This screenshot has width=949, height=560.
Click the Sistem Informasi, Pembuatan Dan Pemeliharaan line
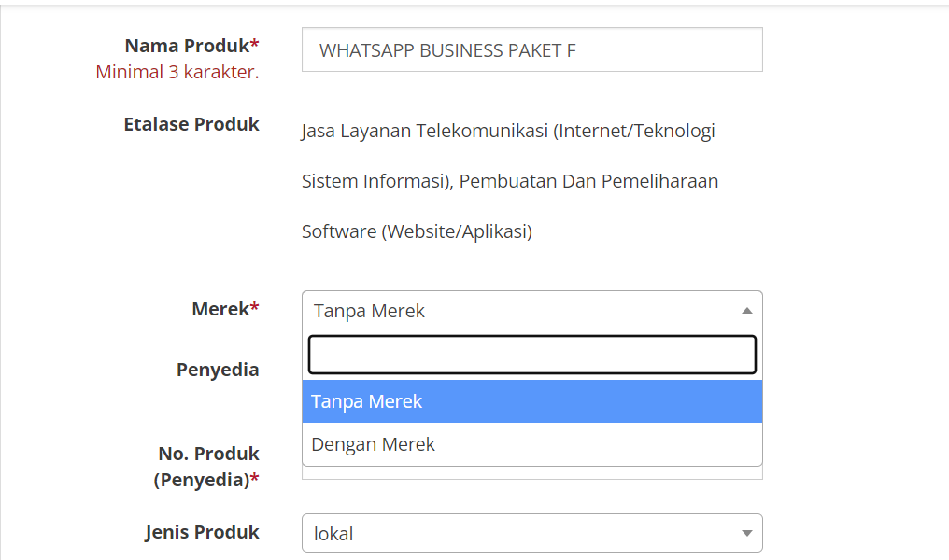510,181
